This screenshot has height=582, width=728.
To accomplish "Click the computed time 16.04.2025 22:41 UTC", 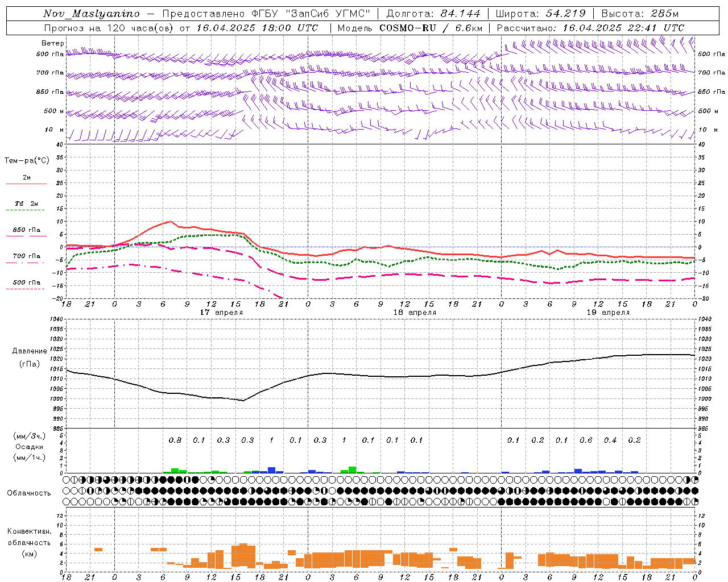I will [x=624, y=28].
